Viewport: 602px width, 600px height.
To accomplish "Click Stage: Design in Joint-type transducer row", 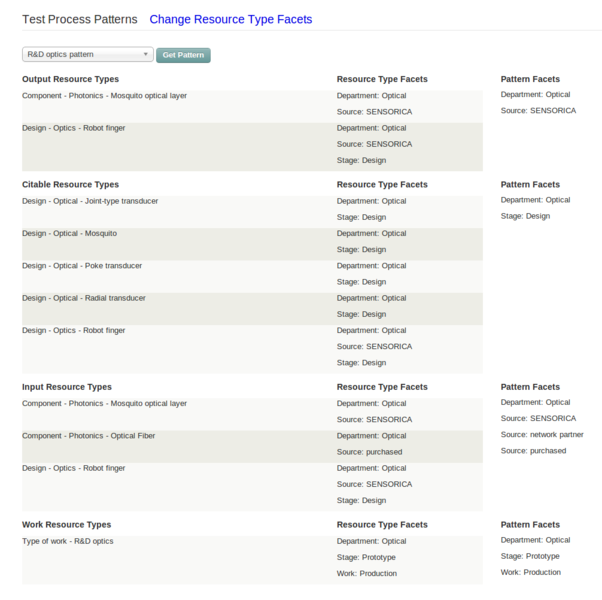I will pos(361,217).
